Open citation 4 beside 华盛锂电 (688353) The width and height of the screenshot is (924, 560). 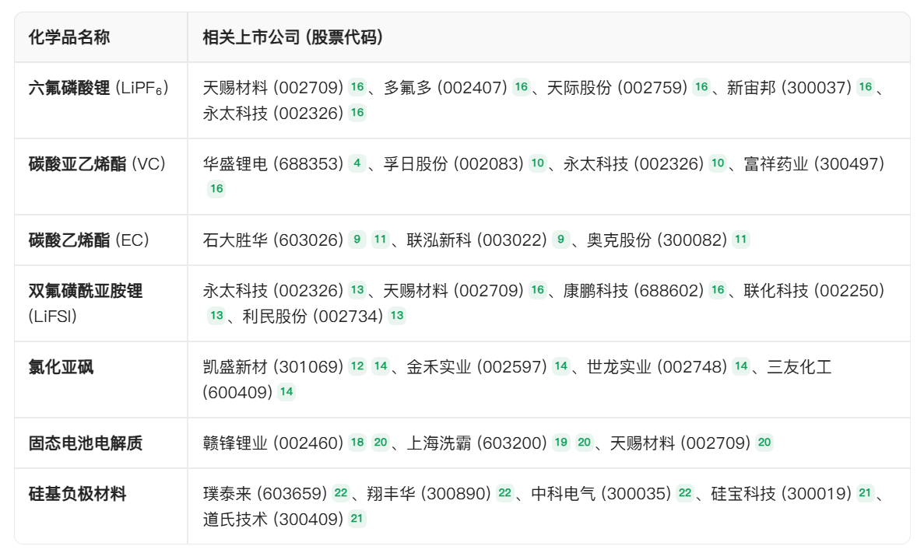point(357,163)
